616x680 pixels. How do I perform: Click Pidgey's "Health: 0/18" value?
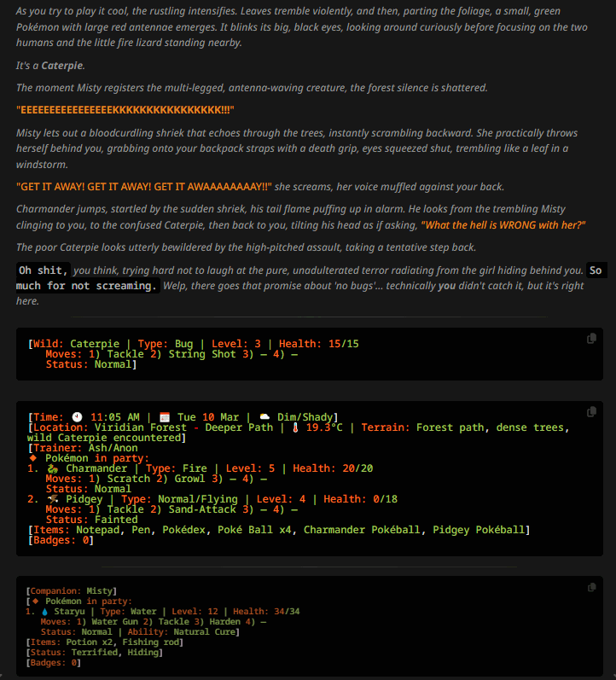(x=361, y=500)
